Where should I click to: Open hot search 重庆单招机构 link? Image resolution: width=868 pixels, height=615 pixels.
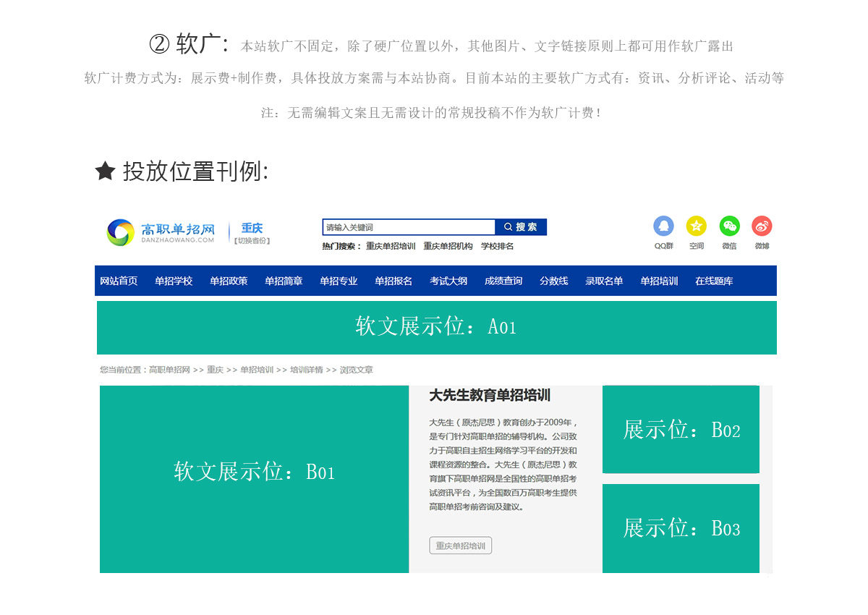[x=448, y=246]
